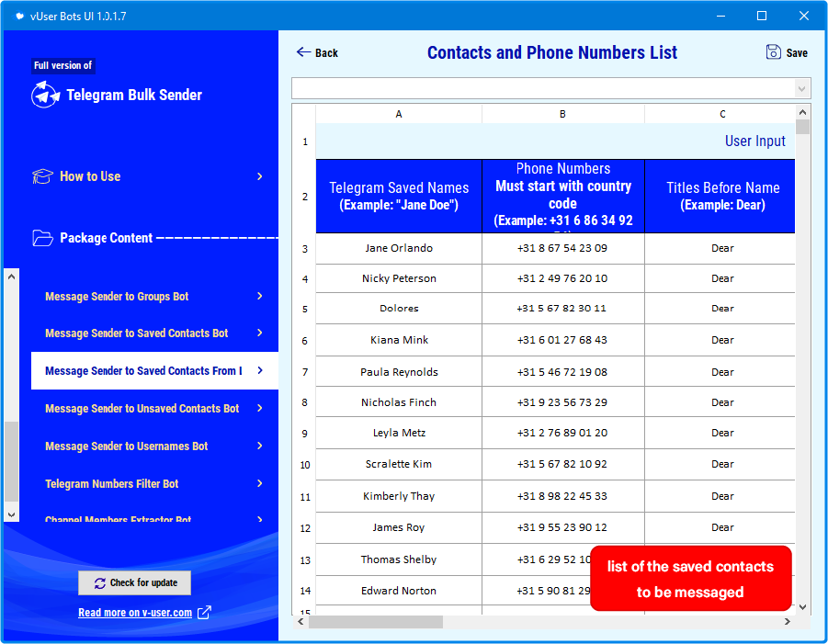
Task: Click the spreadsheet scroll left arrow
Action: (x=301, y=622)
